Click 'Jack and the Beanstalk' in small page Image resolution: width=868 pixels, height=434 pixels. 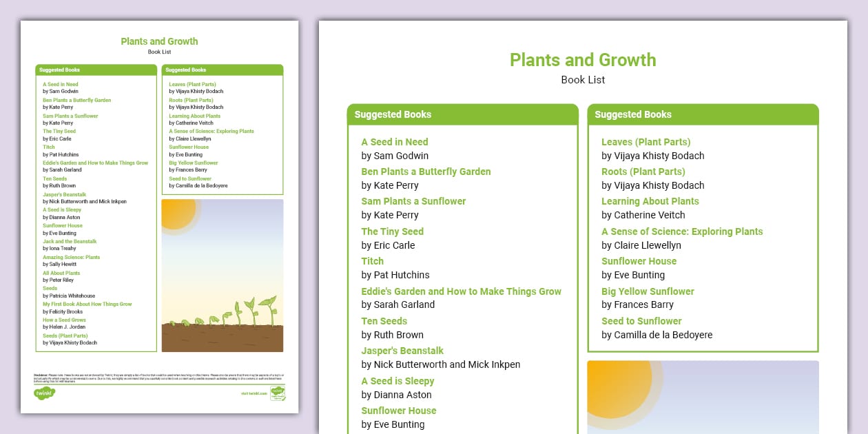(70, 242)
